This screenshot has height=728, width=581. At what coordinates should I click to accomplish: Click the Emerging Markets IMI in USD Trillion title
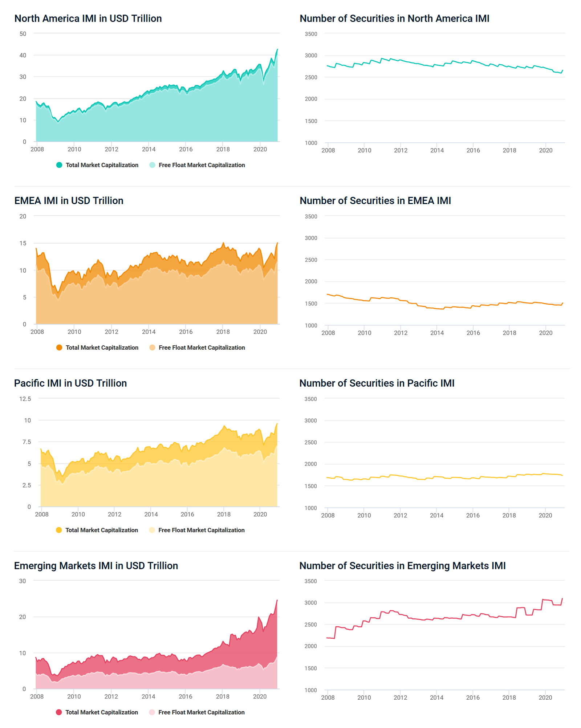point(96,566)
